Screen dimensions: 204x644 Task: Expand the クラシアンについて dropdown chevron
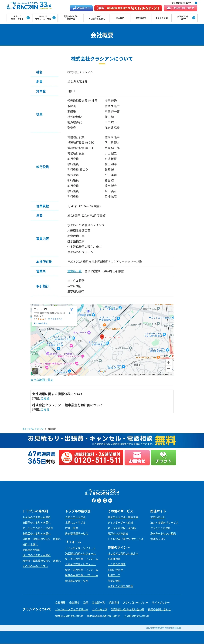pyautogui.click(x=194, y=18)
